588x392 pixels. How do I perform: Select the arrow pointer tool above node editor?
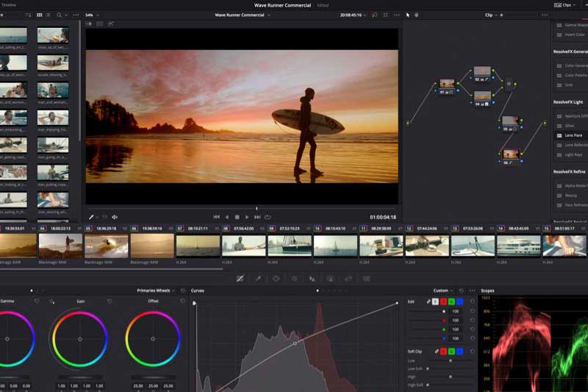pyautogui.click(x=408, y=15)
